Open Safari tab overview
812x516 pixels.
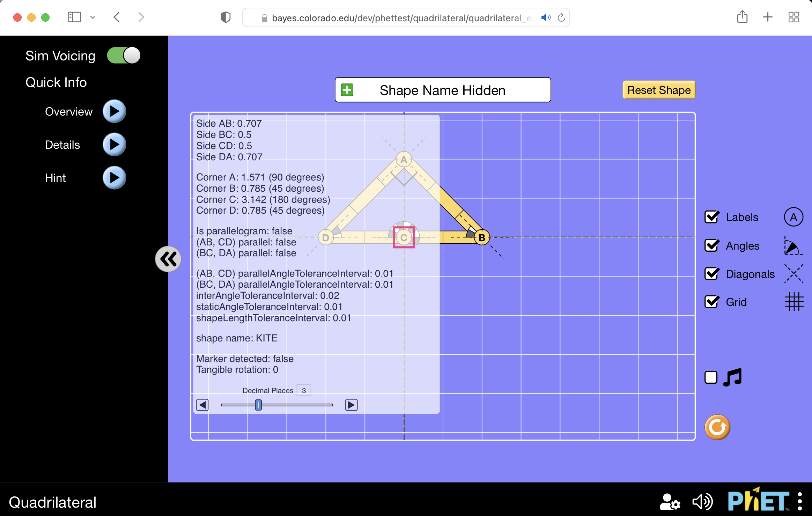coord(794,17)
